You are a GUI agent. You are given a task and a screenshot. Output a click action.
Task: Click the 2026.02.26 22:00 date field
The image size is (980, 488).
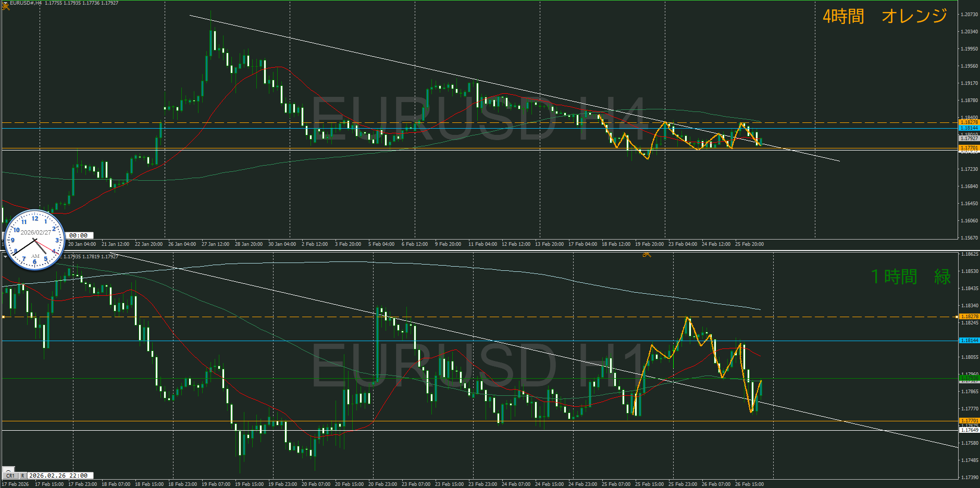(x=60, y=476)
